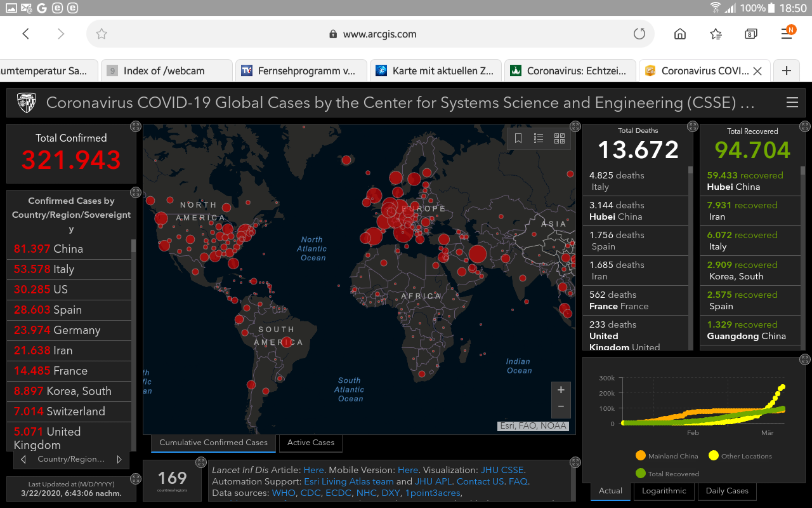Open the WHO data source link

pyautogui.click(x=284, y=493)
